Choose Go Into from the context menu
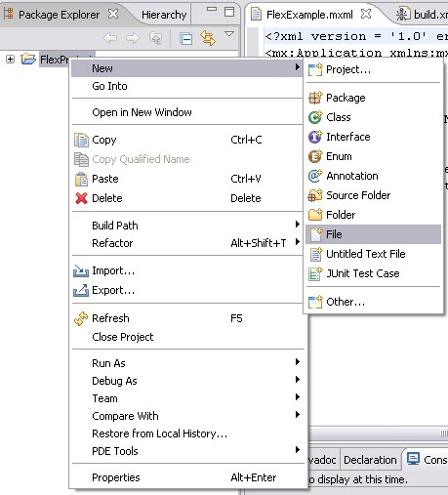 click(186, 86)
